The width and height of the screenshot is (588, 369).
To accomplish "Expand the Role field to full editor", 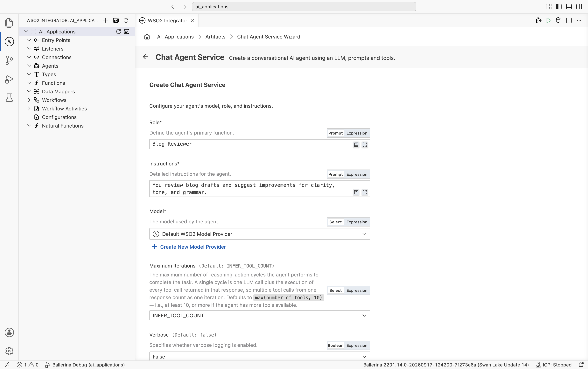I will (x=365, y=145).
